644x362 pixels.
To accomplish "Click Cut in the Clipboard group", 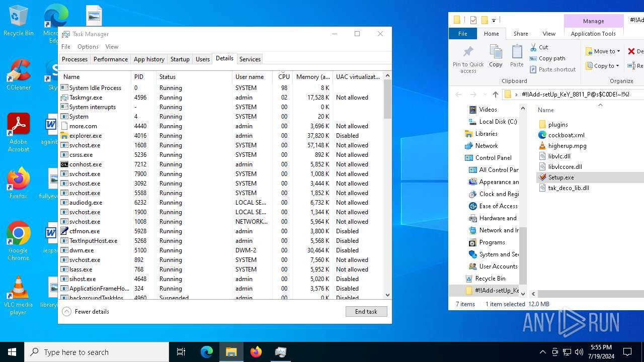I will point(539,47).
